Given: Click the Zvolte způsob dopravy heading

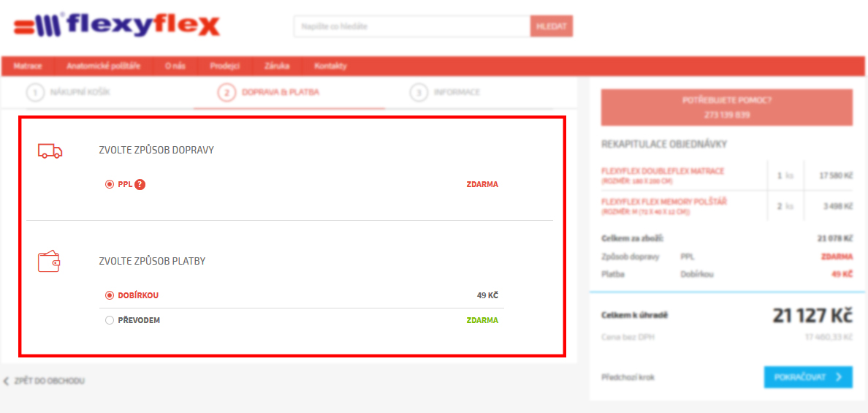Looking at the screenshot, I should coord(156,150).
